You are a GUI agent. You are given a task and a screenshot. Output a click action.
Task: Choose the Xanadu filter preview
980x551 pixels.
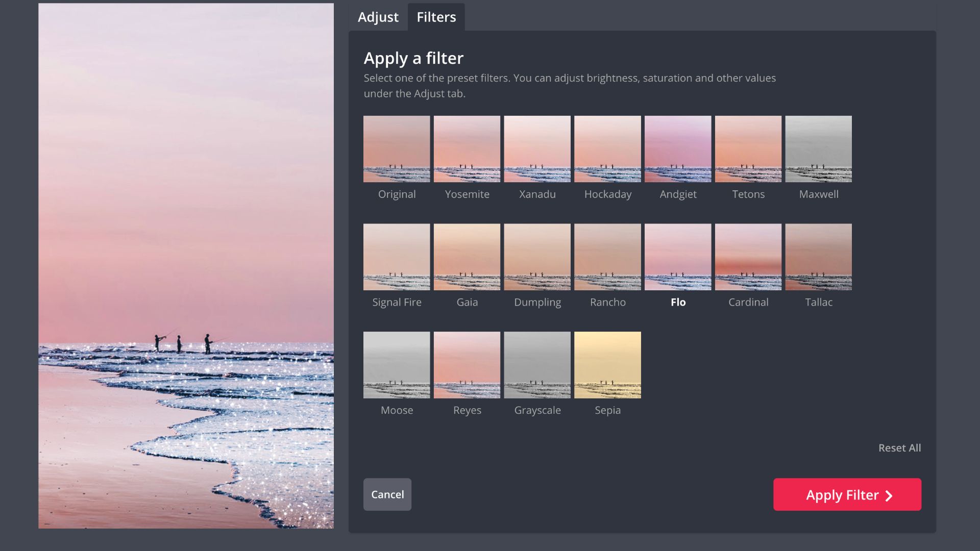[x=537, y=149]
